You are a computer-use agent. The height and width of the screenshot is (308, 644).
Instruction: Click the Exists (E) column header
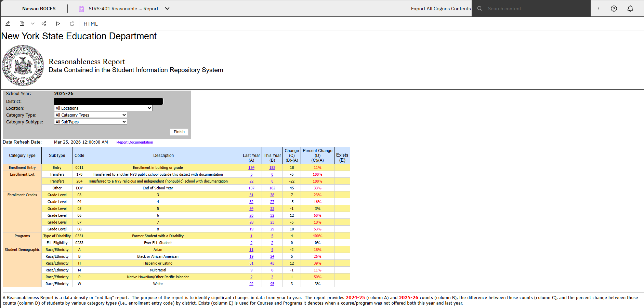coord(342,156)
